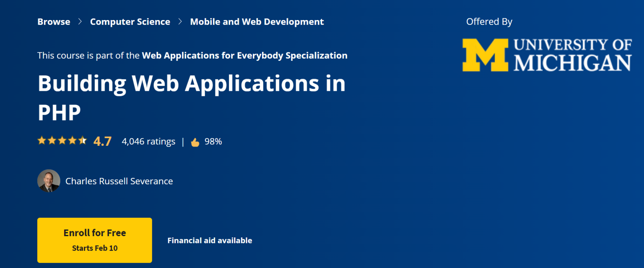Screen dimensions: 644x268
Task: Click the thumbs-up rating icon
Action: click(195, 142)
